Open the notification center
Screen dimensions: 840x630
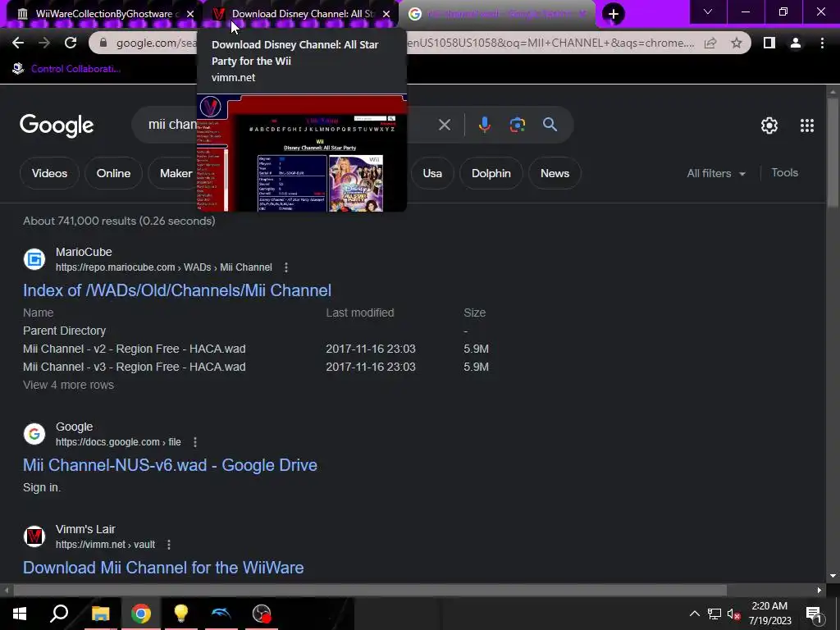[x=815, y=614]
